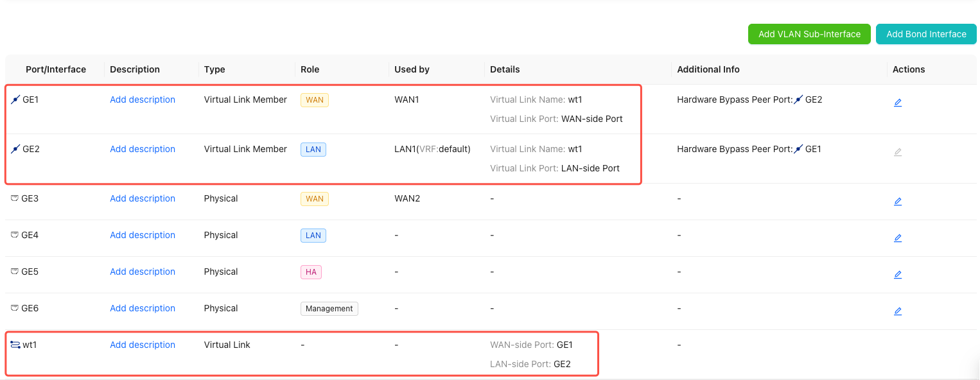Add description for GE6
The width and height of the screenshot is (980, 380).
click(143, 308)
